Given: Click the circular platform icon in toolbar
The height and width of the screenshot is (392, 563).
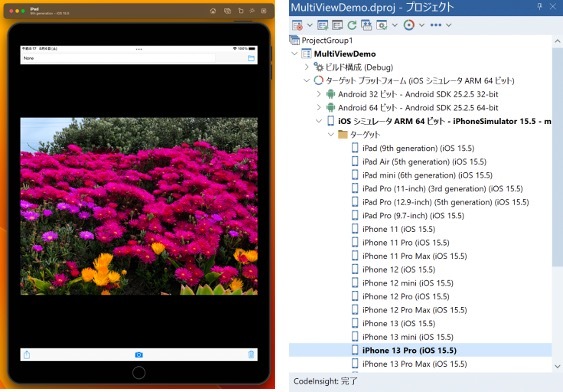Looking at the screenshot, I should [x=409, y=25].
